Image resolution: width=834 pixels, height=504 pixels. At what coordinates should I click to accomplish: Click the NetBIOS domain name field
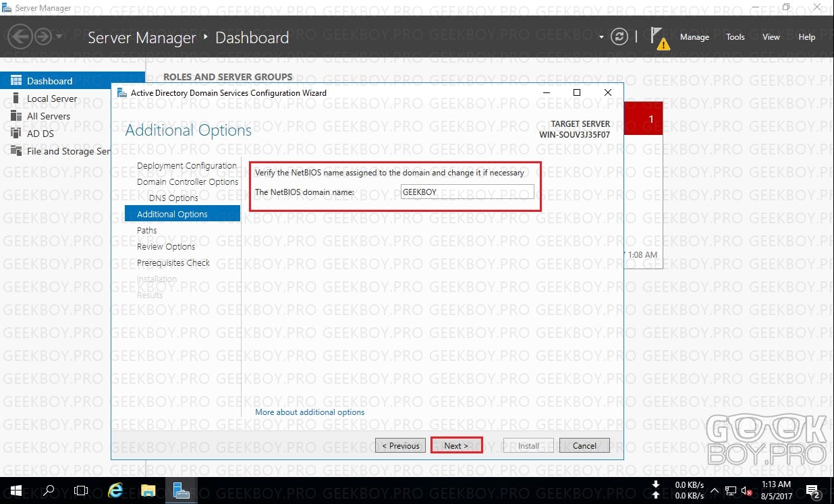pos(467,192)
